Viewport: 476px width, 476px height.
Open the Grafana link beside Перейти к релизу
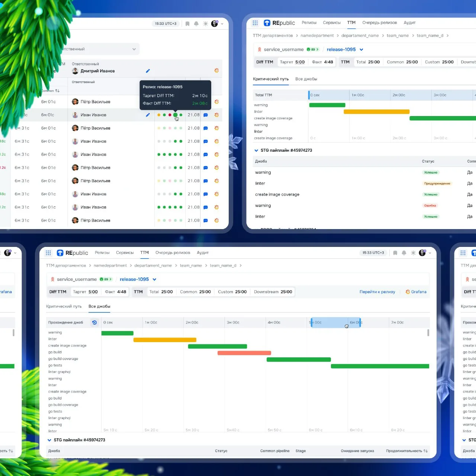(x=416, y=292)
